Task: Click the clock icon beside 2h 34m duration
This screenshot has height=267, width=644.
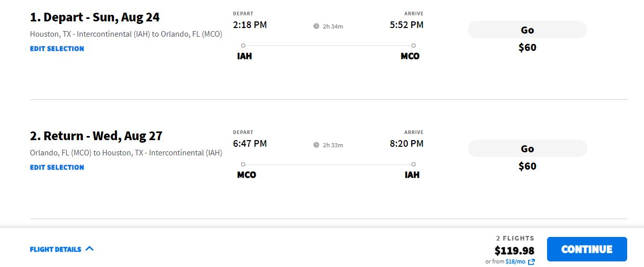Action: pos(316,26)
